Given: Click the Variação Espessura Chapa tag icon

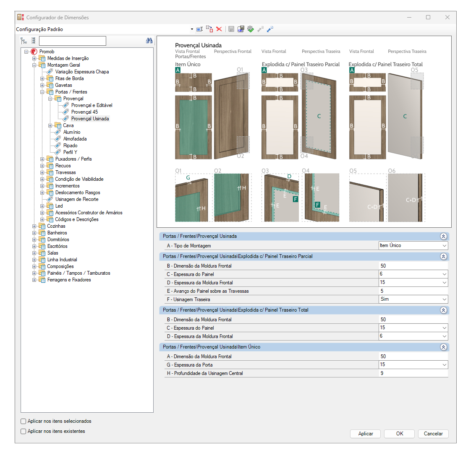Looking at the screenshot, I should 50,72.
